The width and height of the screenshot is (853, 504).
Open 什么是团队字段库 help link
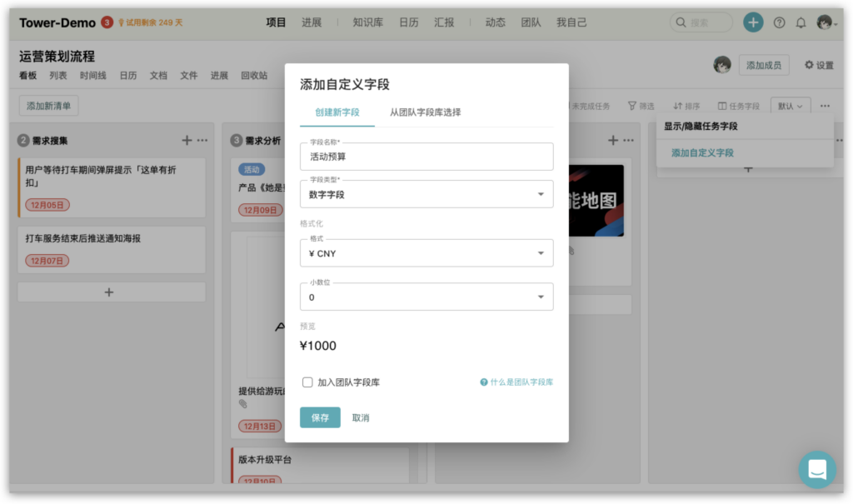516,382
